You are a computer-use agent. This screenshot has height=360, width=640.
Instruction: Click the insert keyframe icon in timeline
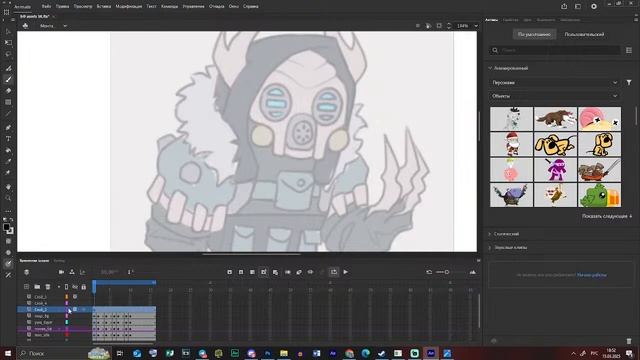tap(229, 272)
